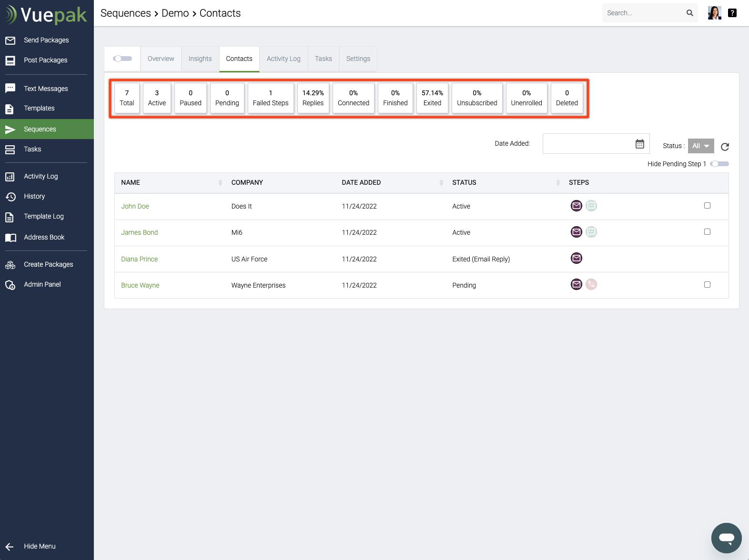Open the help question mark icon
This screenshot has height=560, width=749.
[732, 13]
